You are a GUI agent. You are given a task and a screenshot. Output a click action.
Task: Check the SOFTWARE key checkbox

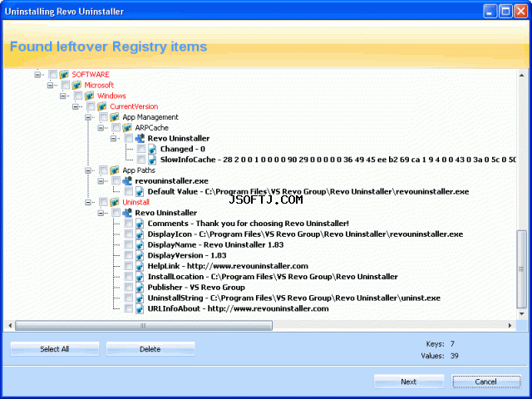pyautogui.click(x=52, y=74)
